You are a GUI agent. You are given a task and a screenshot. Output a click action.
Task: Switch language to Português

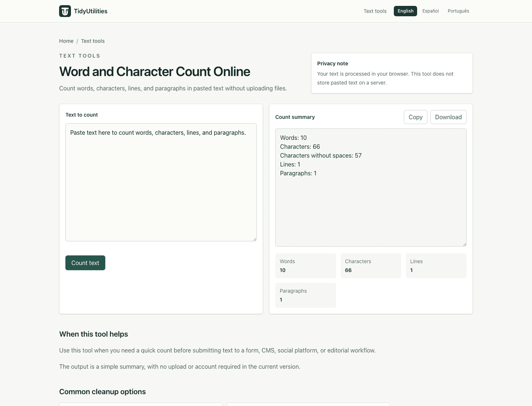click(458, 11)
